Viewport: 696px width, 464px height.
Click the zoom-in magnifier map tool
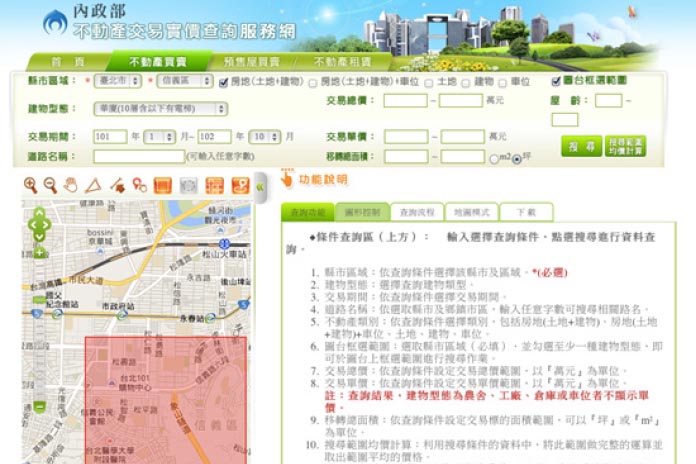click(x=30, y=185)
